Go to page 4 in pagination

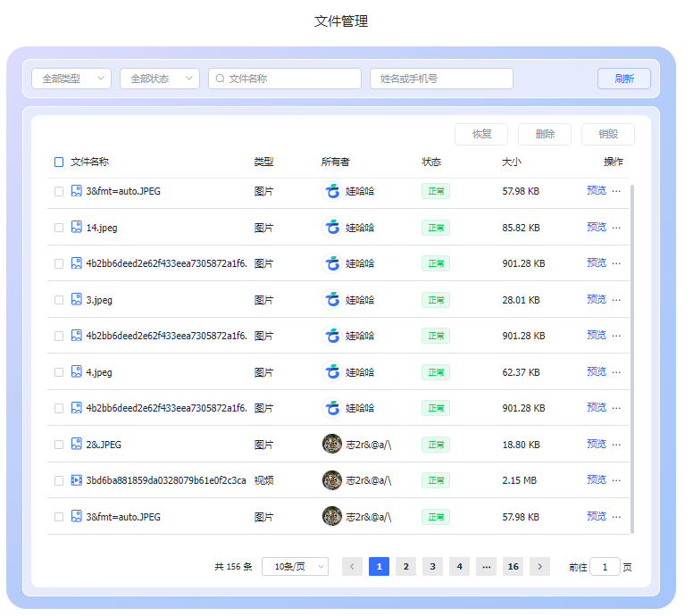click(460, 567)
